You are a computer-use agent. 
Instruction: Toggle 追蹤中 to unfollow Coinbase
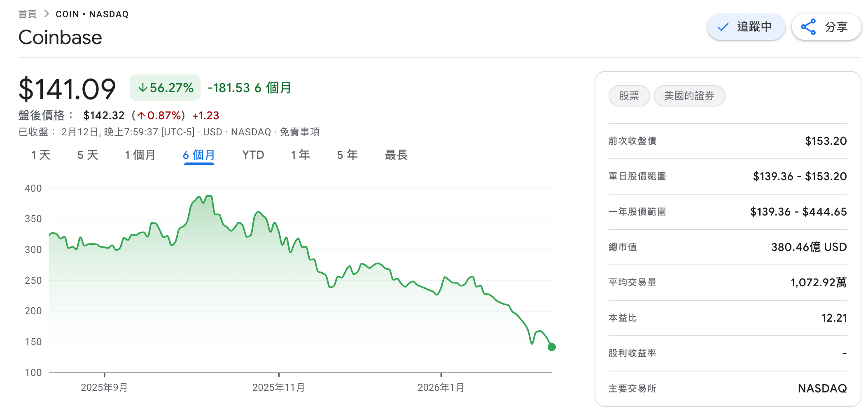(746, 26)
